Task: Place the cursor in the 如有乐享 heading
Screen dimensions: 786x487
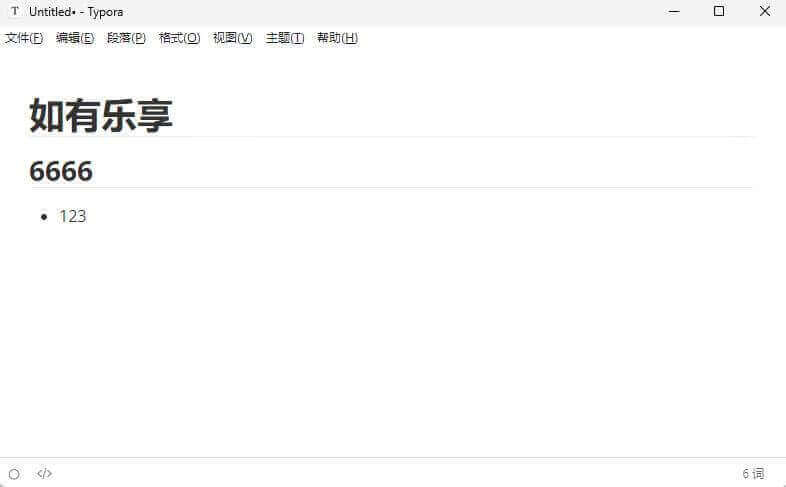Action: [101, 116]
